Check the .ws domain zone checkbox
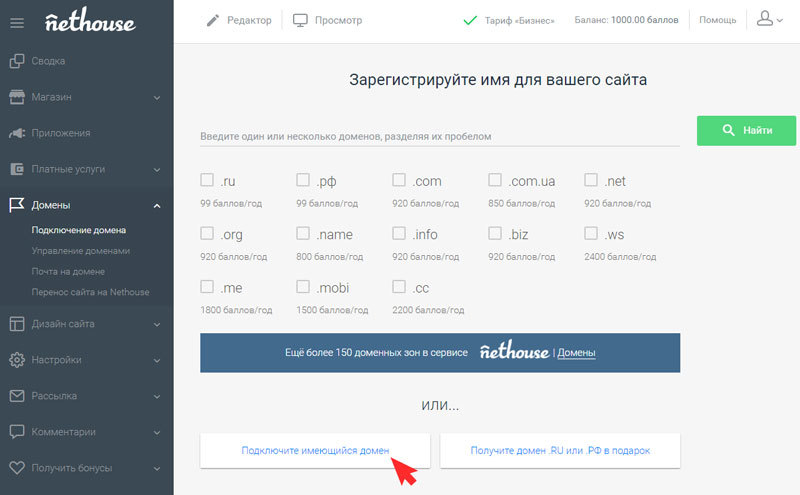Image resolution: width=800 pixels, height=495 pixels. tap(590, 233)
